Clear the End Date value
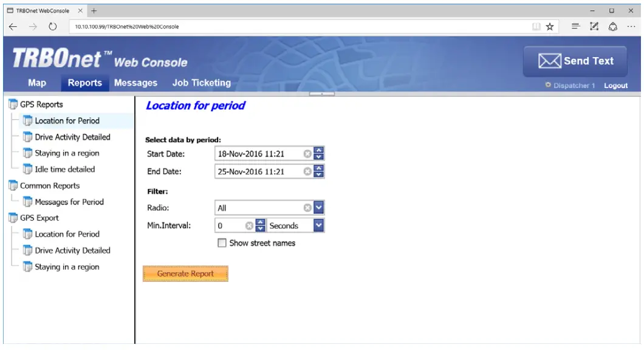 click(x=307, y=171)
